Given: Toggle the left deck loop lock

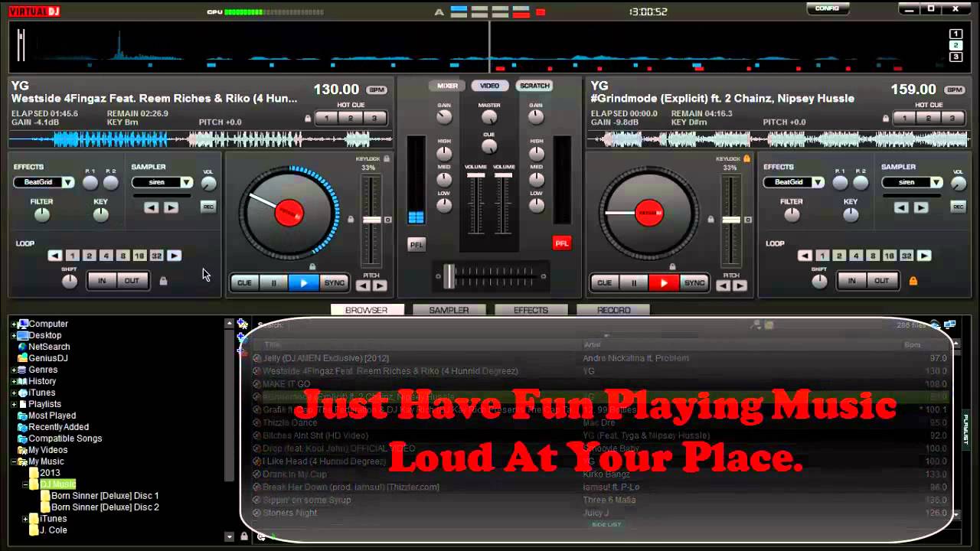Looking at the screenshot, I should (x=163, y=281).
